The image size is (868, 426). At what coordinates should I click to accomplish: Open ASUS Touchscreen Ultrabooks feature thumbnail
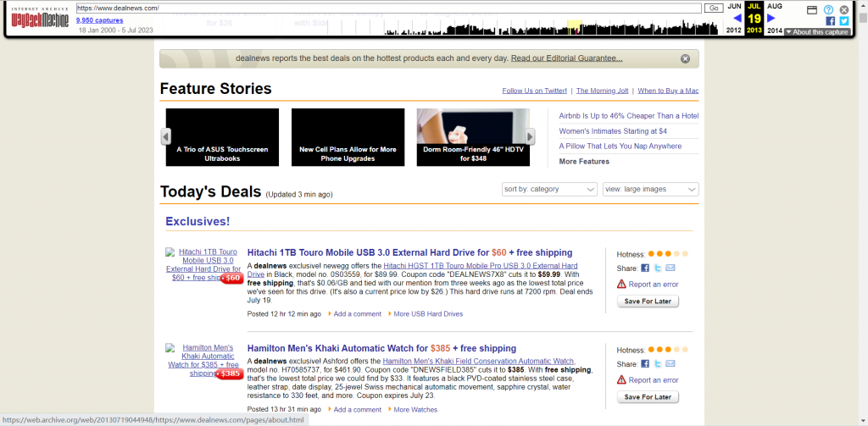(x=223, y=137)
